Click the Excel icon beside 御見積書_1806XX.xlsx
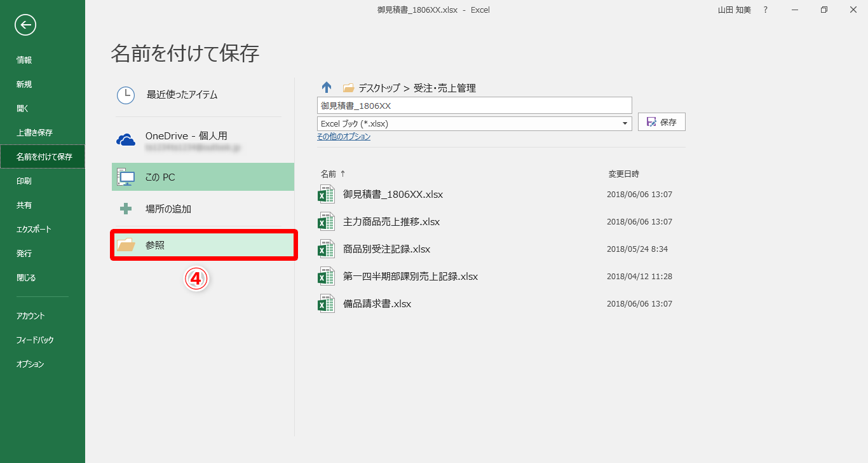This screenshot has height=463, width=868. (326, 194)
